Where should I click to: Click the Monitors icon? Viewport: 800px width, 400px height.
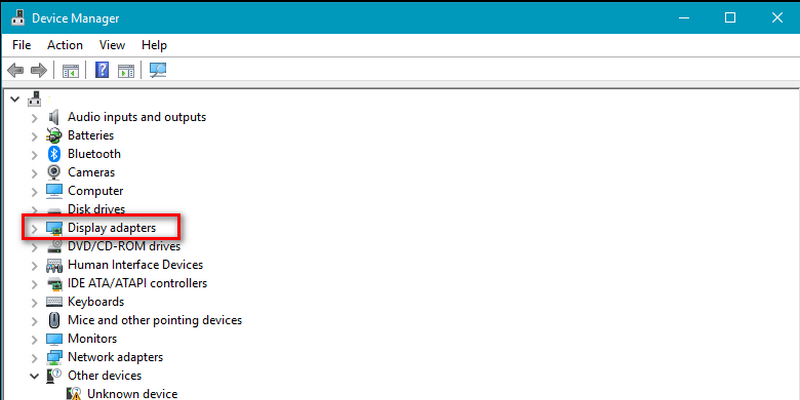pos(54,339)
